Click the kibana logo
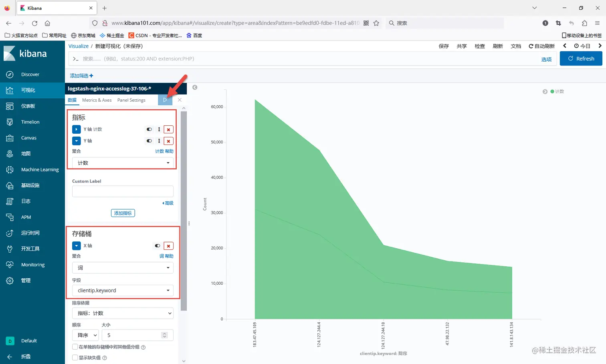The height and width of the screenshot is (364, 606). tap(25, 54)
